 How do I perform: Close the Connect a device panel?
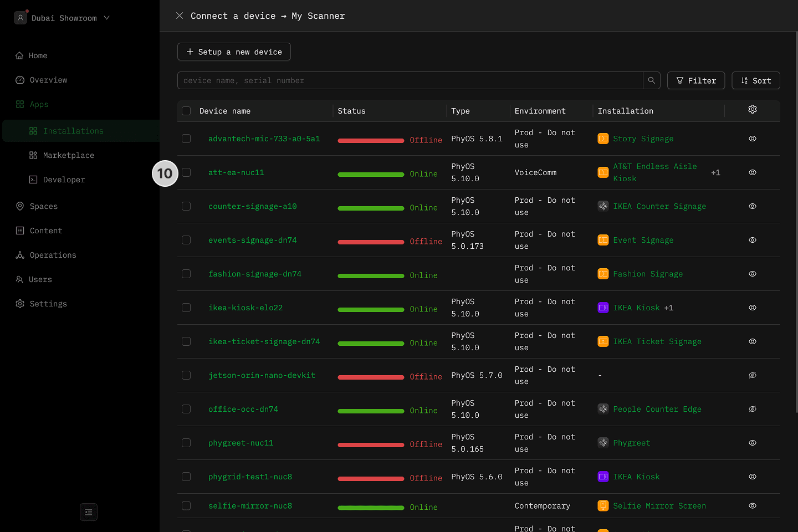pyautogui.click(x=180, y=16)
